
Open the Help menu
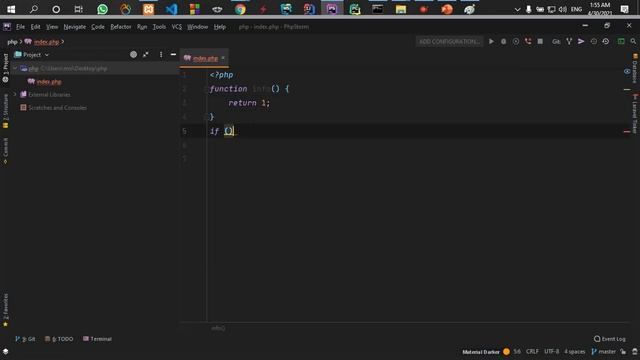click(220, 27)
